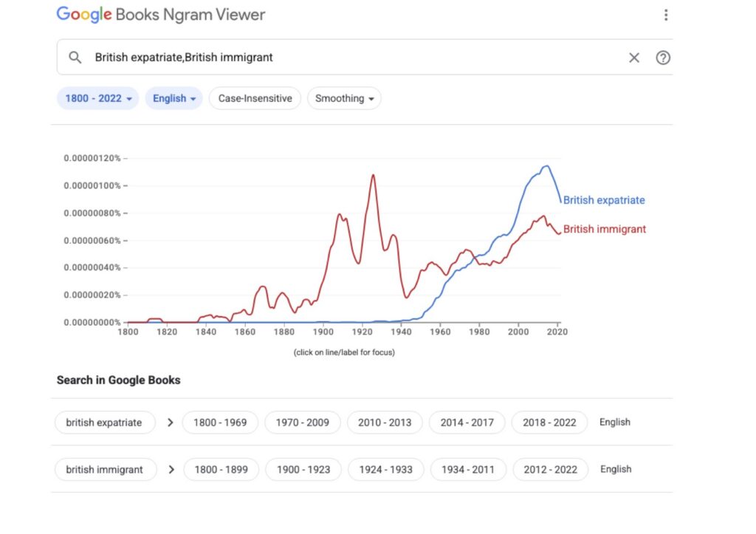Image resolution: width=756 pixels, height=534 pixels.
Task: Open the help question mark icon
Action: tap(663, 58)
